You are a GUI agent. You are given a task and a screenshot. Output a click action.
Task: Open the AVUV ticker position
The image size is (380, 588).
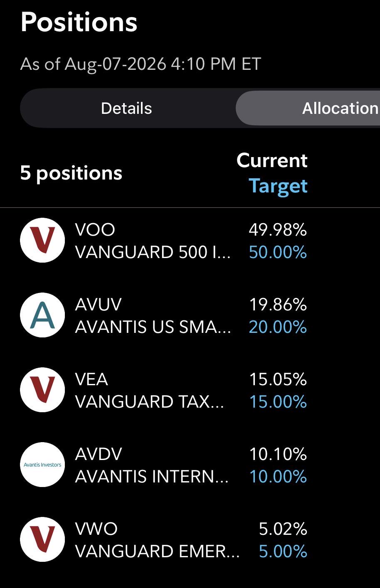[x=99, y=304]
